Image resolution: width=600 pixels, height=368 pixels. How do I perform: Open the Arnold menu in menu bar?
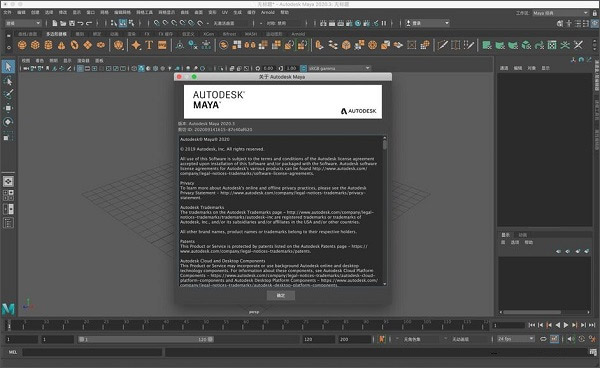[267, 13]
